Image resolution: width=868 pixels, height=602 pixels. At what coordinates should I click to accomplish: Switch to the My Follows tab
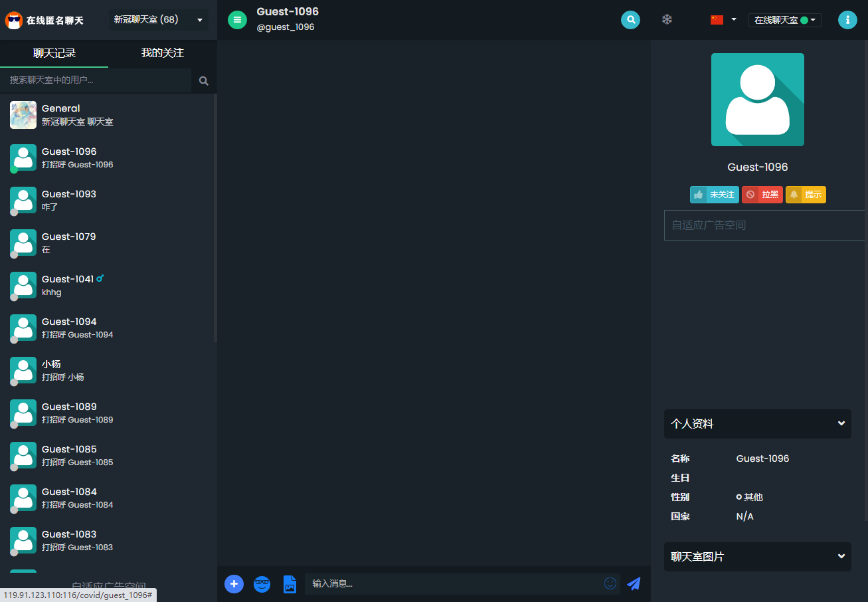point(162,53)
